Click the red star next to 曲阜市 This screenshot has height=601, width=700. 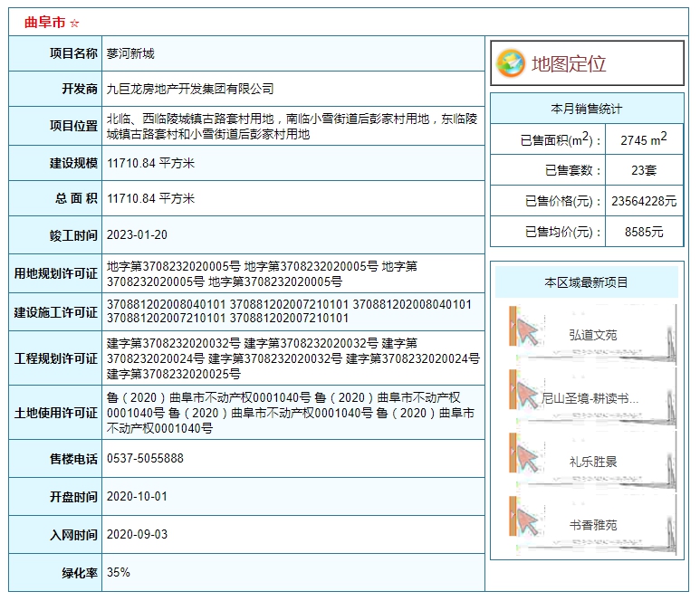(x=74, y=23)
